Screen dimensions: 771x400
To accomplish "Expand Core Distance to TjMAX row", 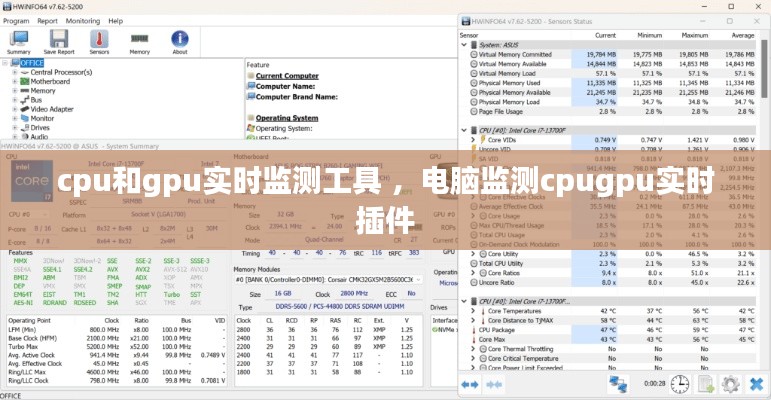I will click(x=473, y=320).
